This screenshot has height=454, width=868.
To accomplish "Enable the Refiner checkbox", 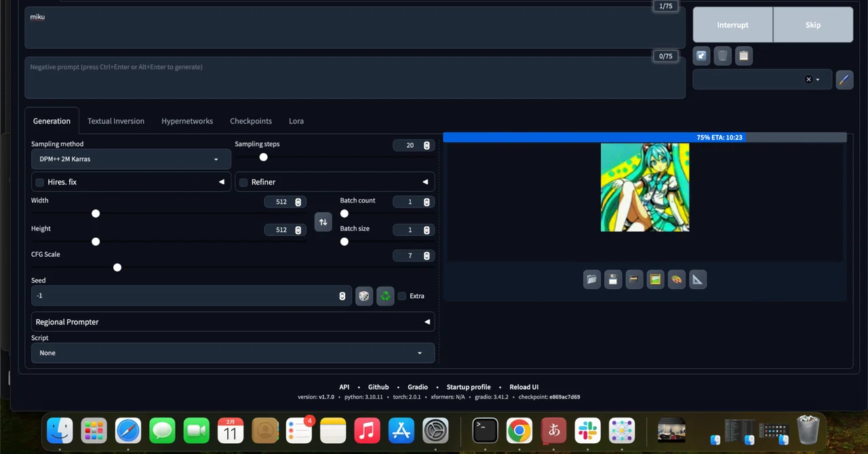I will [243, 182].
